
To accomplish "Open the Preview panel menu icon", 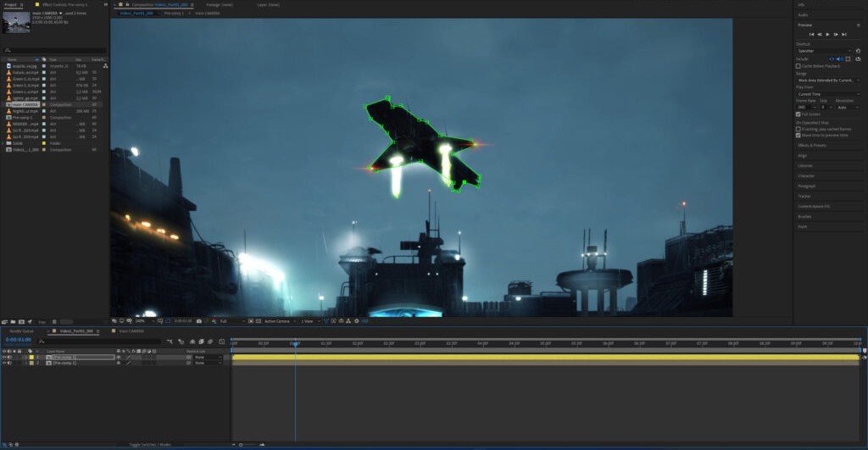I will (859, 25).
